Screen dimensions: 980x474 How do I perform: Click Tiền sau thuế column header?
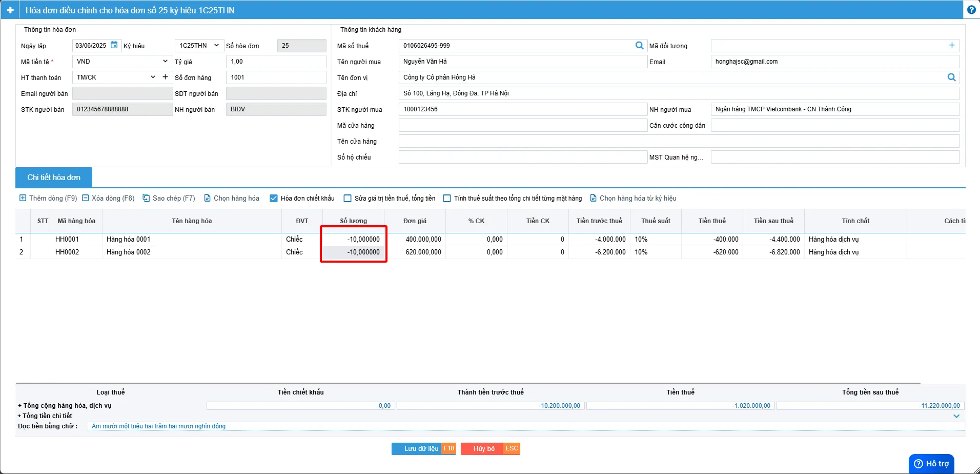pyautogui.click(x=774, y=221)
